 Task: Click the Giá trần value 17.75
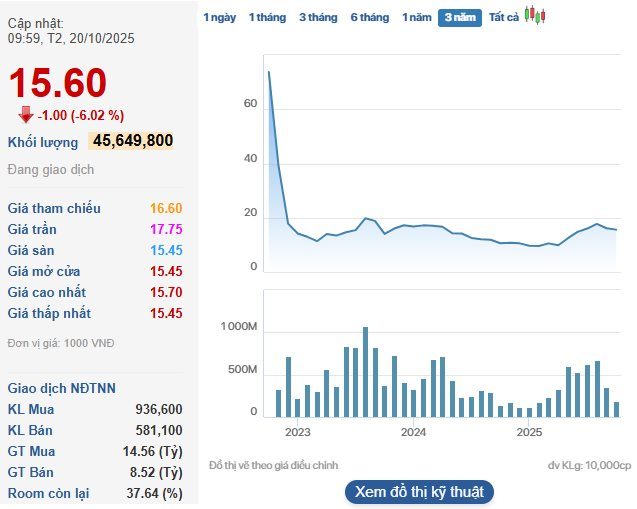tap(166, 229)
